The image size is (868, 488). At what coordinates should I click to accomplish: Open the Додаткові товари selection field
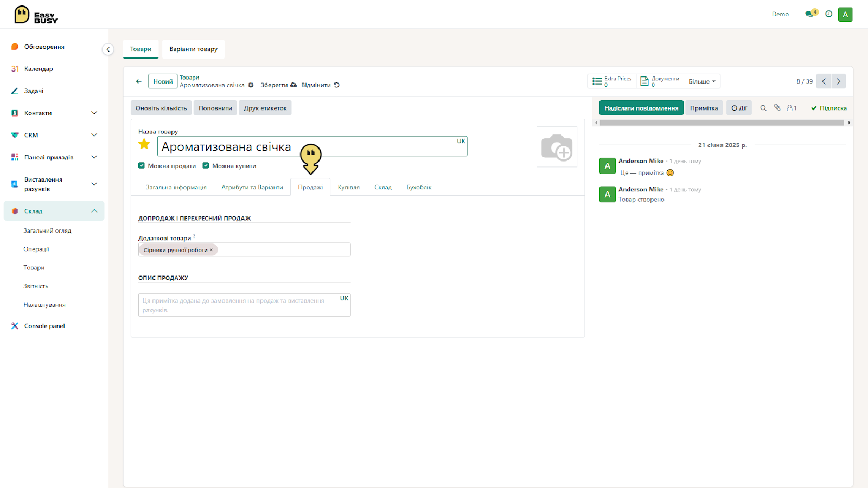click(x=245, y=249)
